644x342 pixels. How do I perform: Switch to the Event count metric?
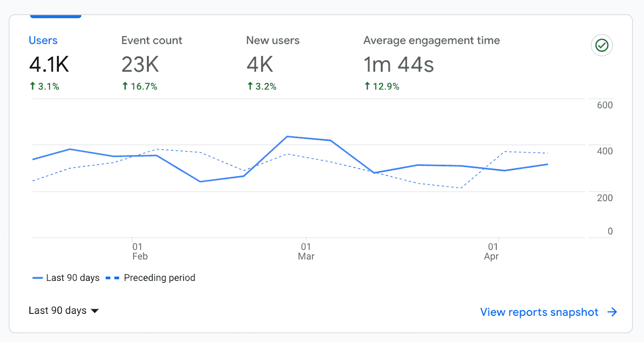pyautogui.click(x=152, y=41)
